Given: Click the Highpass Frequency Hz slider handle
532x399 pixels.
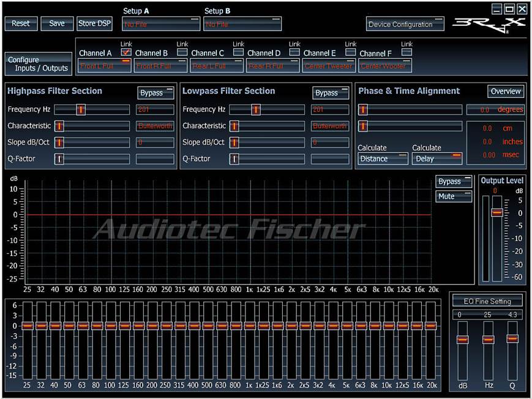Looking at the screenshot, I should tap(81, 110).
